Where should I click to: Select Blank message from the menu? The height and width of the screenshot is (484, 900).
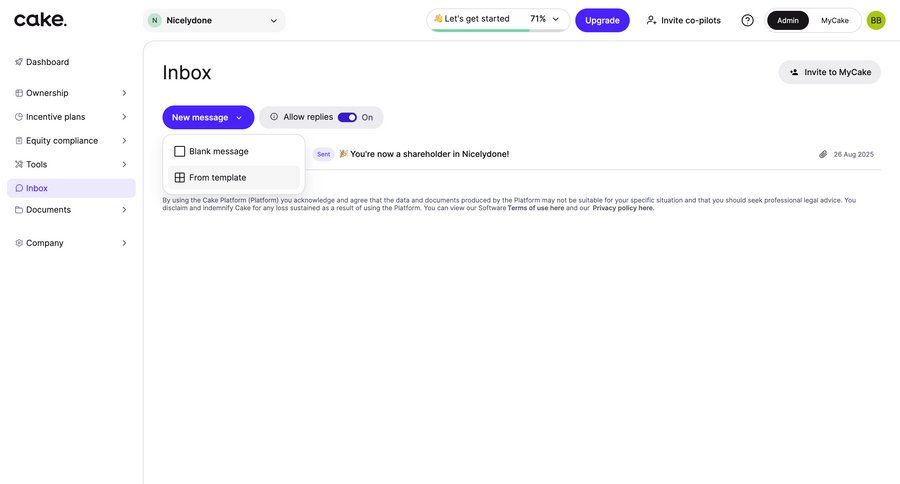click(x=219, y=151)
